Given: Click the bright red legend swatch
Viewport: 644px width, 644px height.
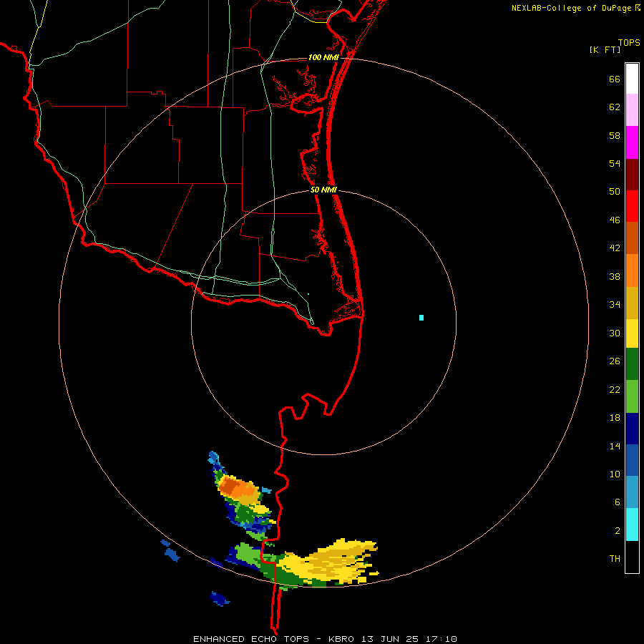Looking at the screenshot, I should [632, 206].
